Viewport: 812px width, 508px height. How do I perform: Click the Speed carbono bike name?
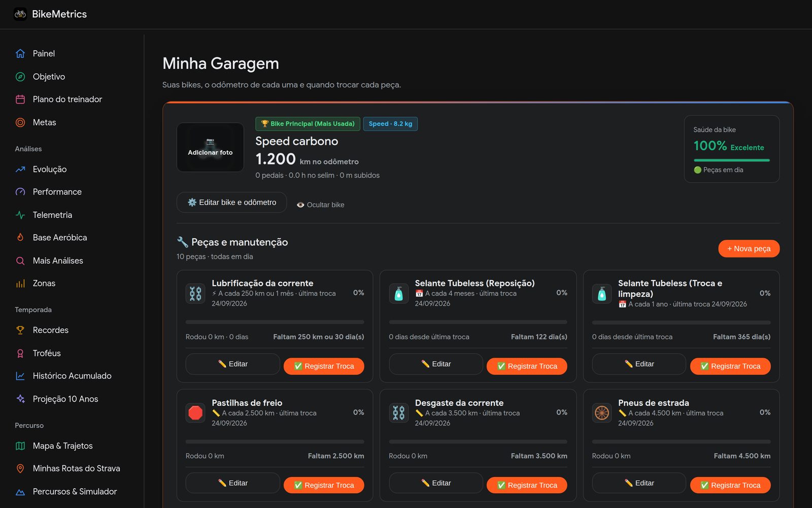[x=296, y=141]
